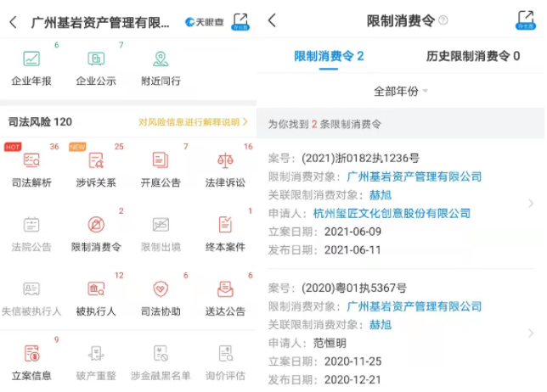Select 发布日期 2020-12-21 value

click(x=352, y=380)
